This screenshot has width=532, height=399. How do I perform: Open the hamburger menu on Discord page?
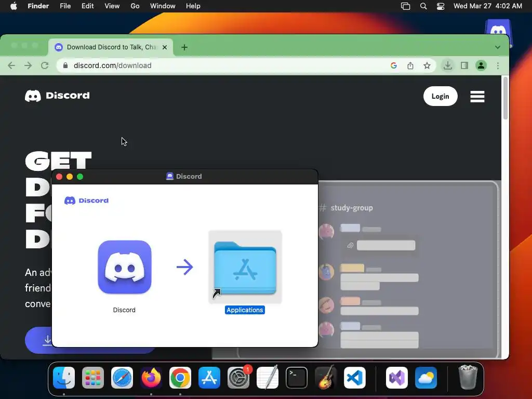[477, 96]
